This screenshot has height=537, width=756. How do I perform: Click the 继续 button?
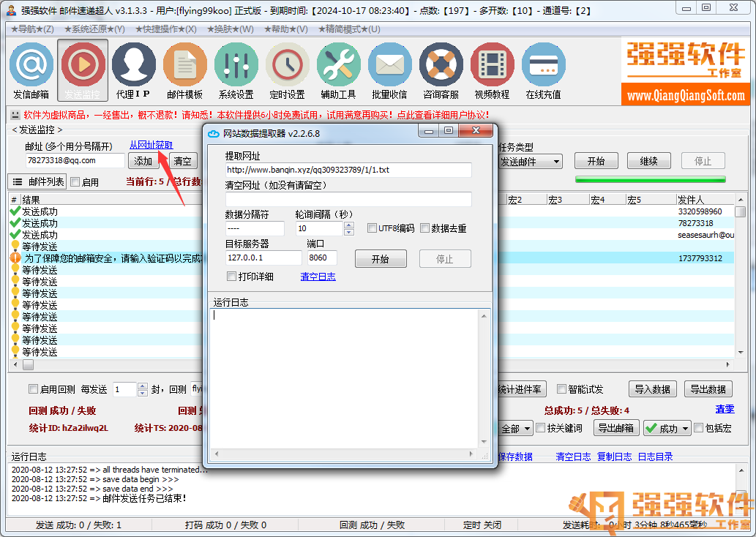tap(648, 161)
